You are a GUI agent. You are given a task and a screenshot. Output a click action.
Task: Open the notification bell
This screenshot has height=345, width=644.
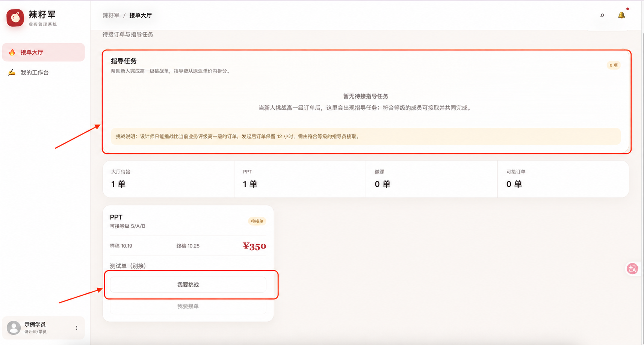(x=621, y=15)
